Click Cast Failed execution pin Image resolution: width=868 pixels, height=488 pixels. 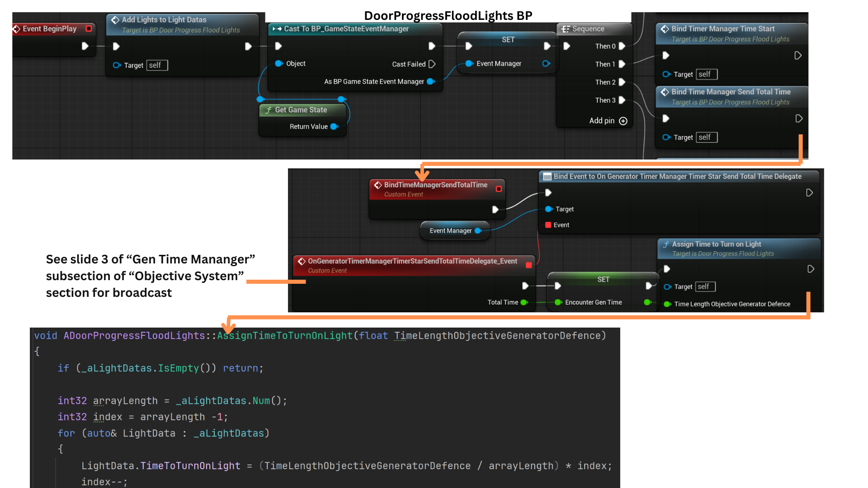(x=432, y=64)
